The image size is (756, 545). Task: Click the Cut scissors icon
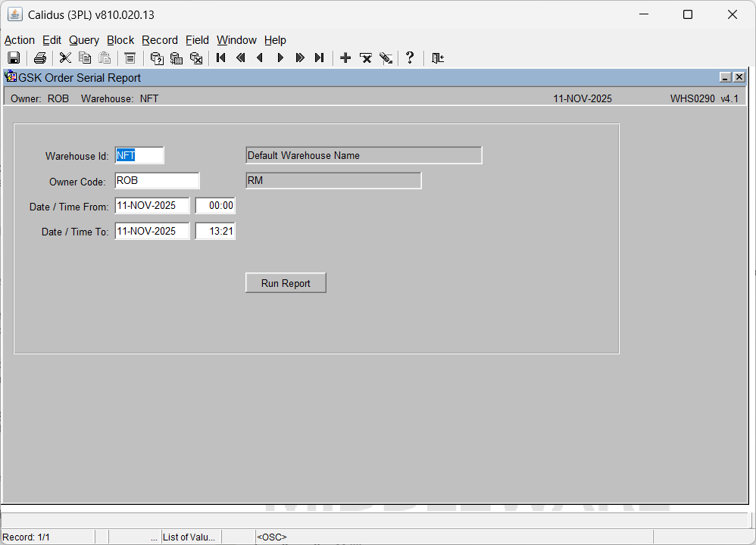pyautogui.click(x=65, y=58)
